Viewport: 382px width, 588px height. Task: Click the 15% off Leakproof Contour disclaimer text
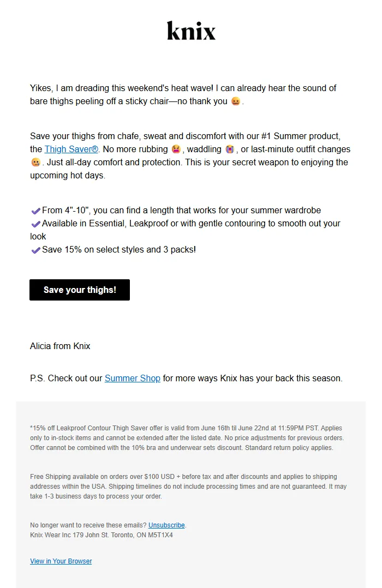point(186,438)
